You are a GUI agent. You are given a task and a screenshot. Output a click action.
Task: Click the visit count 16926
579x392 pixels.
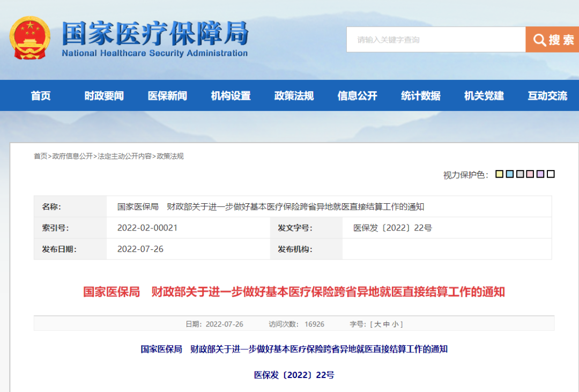(314, 324)
